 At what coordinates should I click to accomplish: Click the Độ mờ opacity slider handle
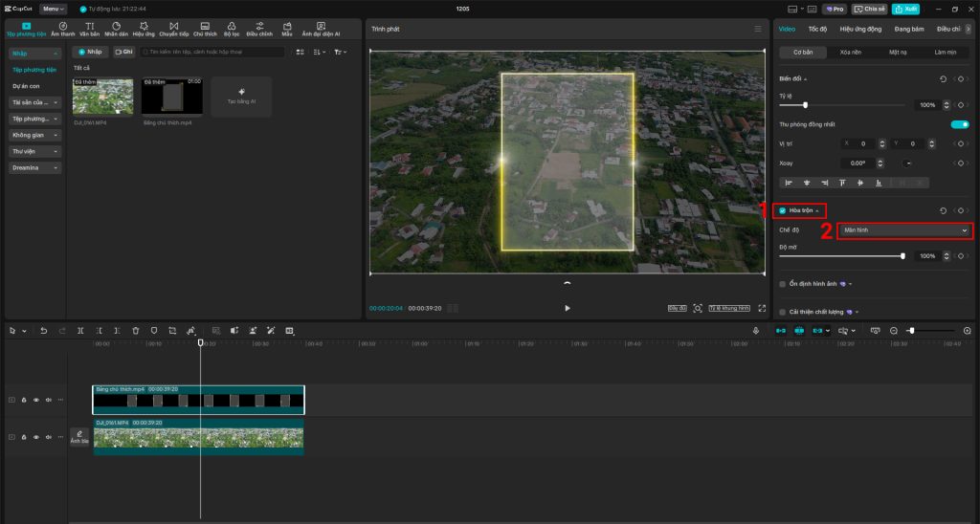tap(902, 256)
